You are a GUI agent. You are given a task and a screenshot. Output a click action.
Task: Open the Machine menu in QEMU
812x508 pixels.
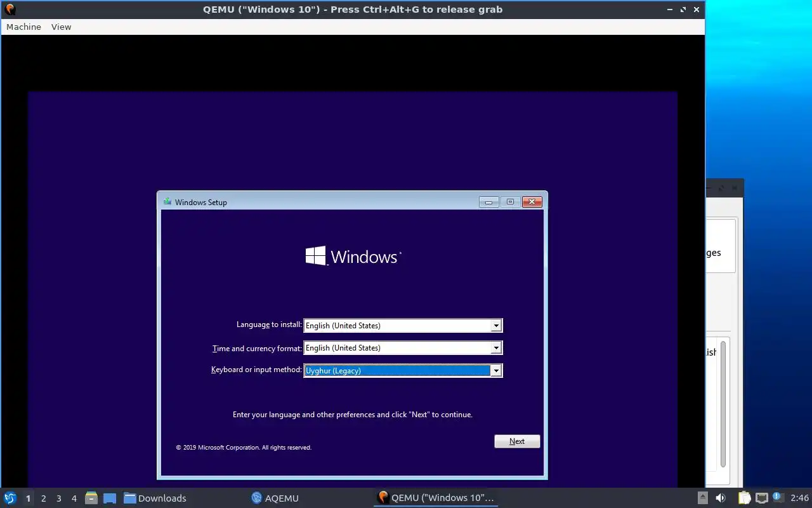point(23,27)
